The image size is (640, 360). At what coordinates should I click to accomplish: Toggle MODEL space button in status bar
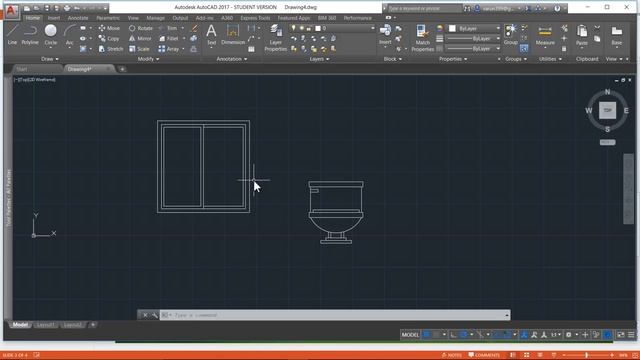click(410, 335)
